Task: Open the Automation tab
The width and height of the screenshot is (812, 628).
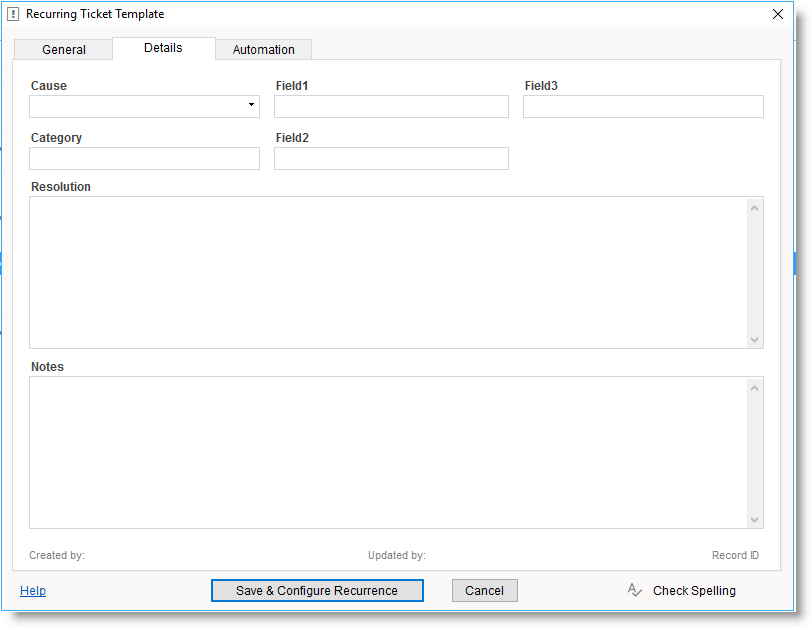Action: point(263,50)
